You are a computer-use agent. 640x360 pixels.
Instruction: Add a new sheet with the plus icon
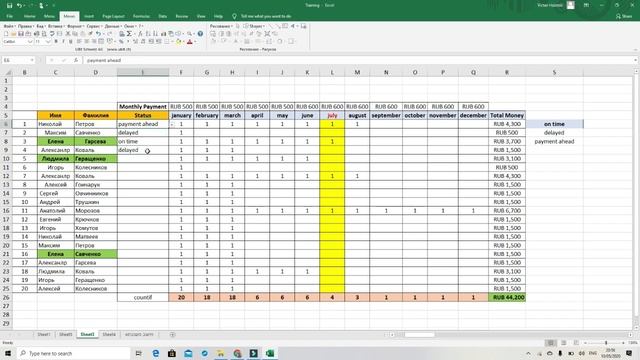172,335
